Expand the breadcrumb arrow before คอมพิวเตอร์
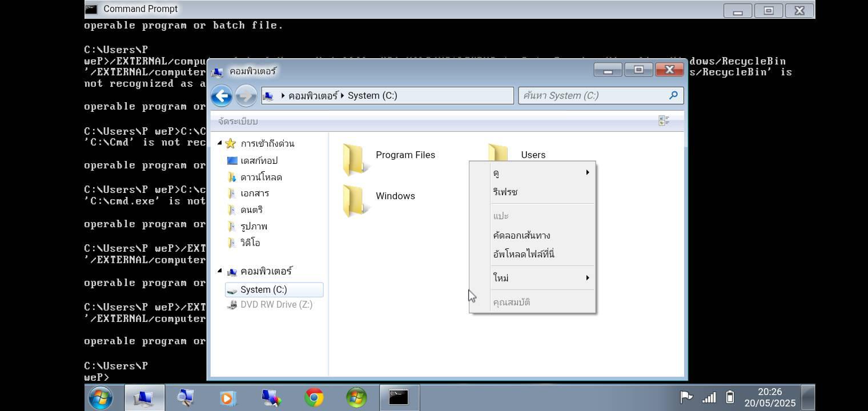The image size is (868, 411). 283,95
